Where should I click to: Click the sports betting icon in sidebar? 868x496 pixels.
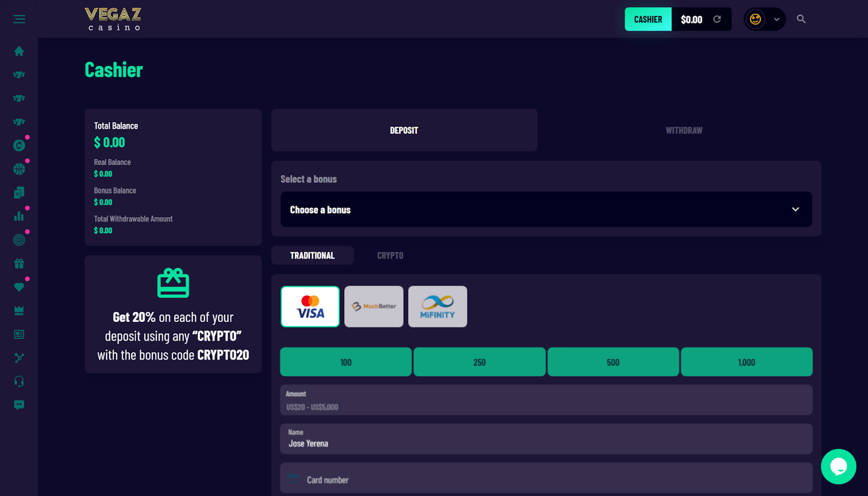click(19, 169)
